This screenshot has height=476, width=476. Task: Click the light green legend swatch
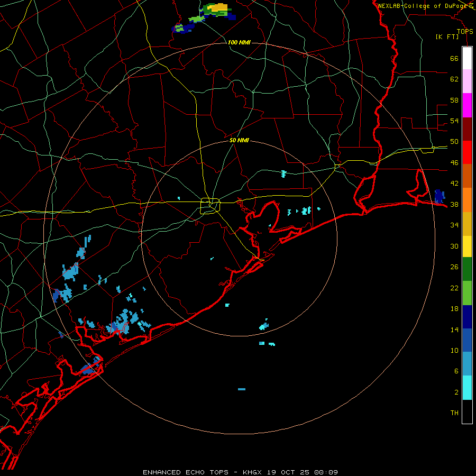467,293
